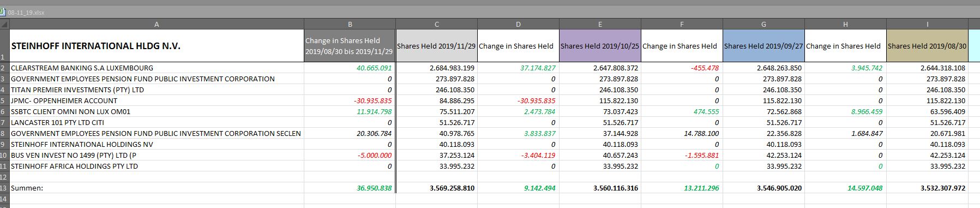This screenshot has width=980, height=208.
Task: Click value 84.886.295
Action: point(457,100)
